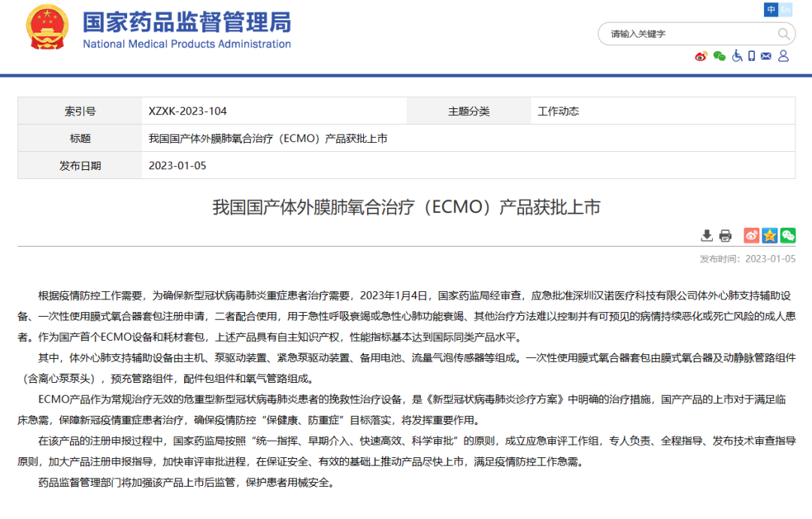Download the article using the download icon
812x519 pixels.
point(707,235)
